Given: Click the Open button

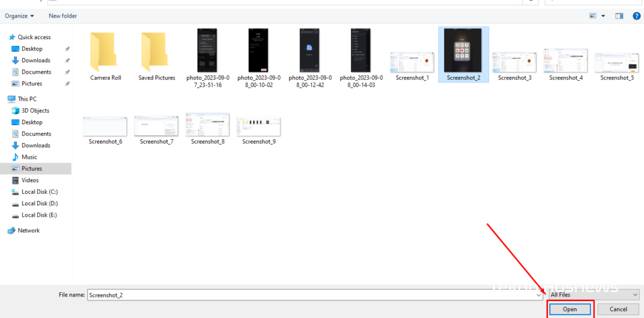Looking at the screenshot, I should tap(570, 309).
